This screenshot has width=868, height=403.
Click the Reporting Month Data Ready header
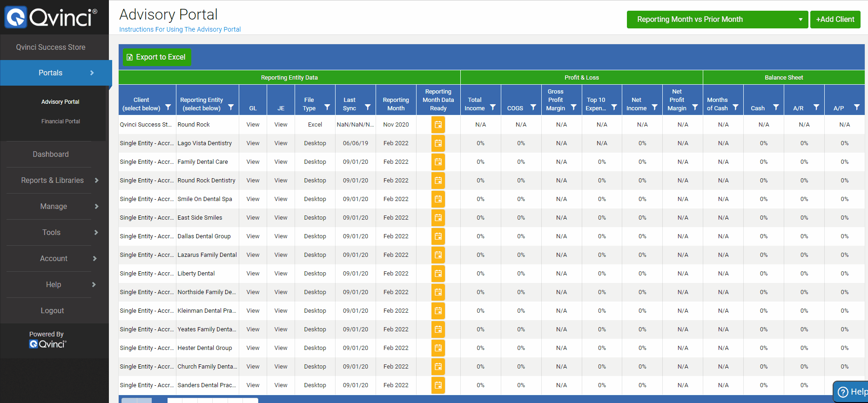point(438,100)
